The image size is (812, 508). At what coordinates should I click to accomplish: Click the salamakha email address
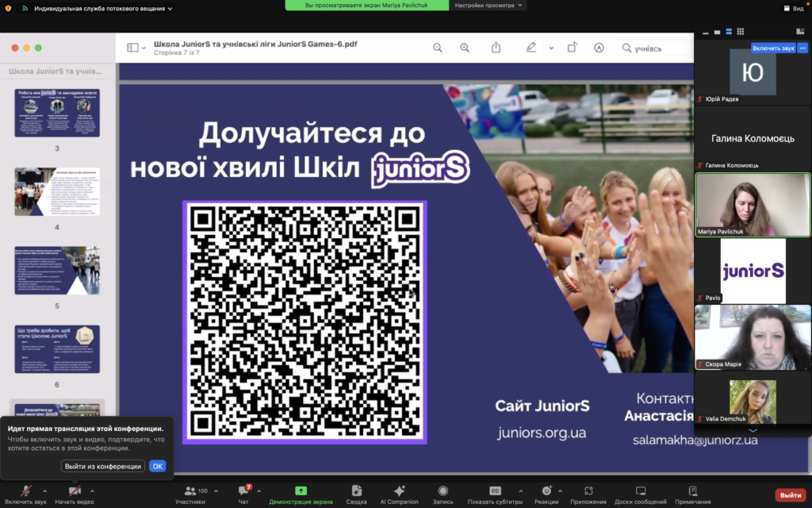pyautogui.click(x=695, y=440)
